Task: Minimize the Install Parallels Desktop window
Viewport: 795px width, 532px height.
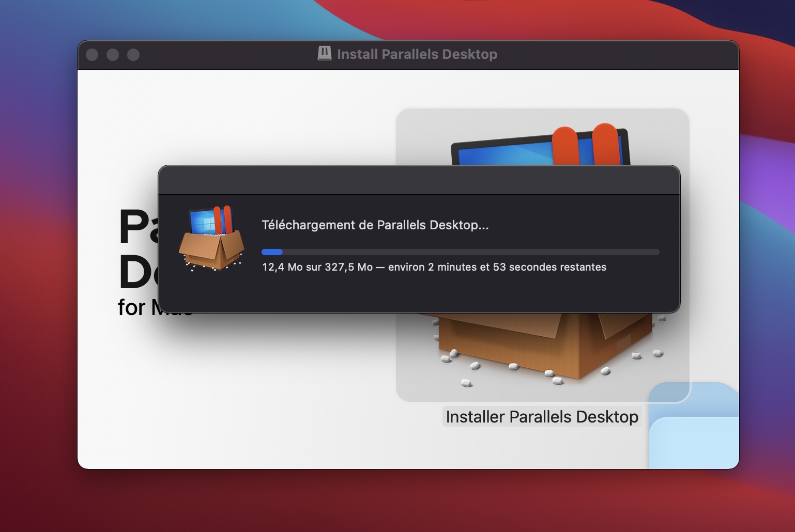Action: [113, 55]
